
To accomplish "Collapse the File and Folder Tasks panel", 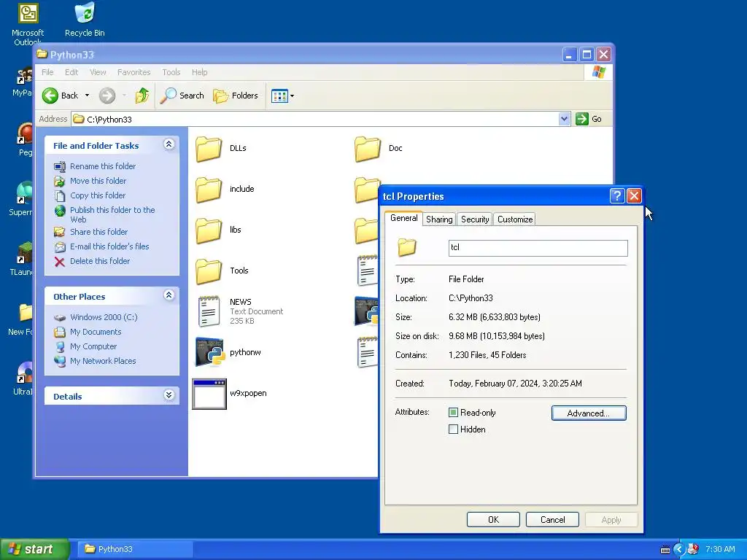I will click(169, 144).
